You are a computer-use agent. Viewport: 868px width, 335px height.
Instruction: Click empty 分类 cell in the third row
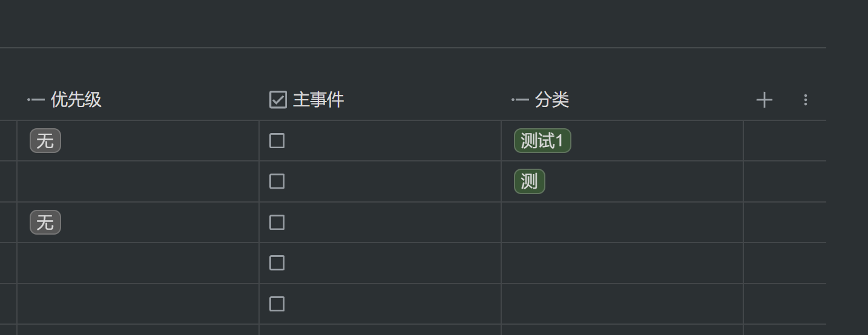pos(622,223)
